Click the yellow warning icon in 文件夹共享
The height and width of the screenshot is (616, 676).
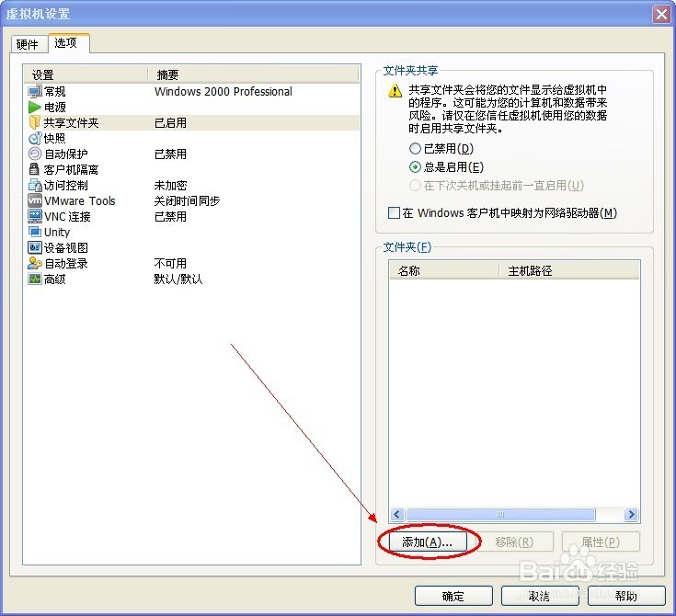tap(395, 90)
